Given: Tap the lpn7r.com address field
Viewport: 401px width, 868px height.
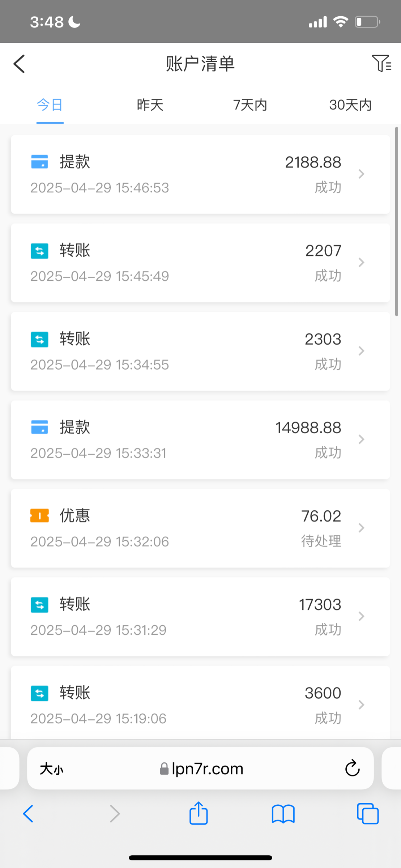Looking at the screenshot, I should coord(201,769).
